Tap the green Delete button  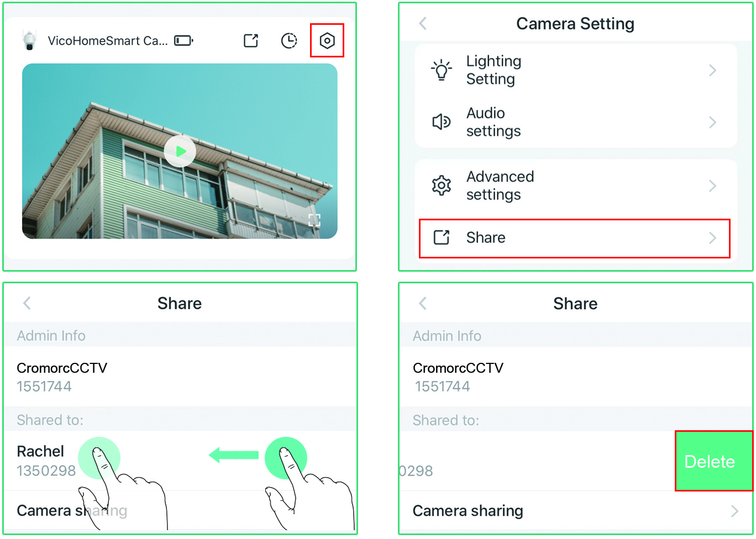pyautogui.click(x=713, y=461)
